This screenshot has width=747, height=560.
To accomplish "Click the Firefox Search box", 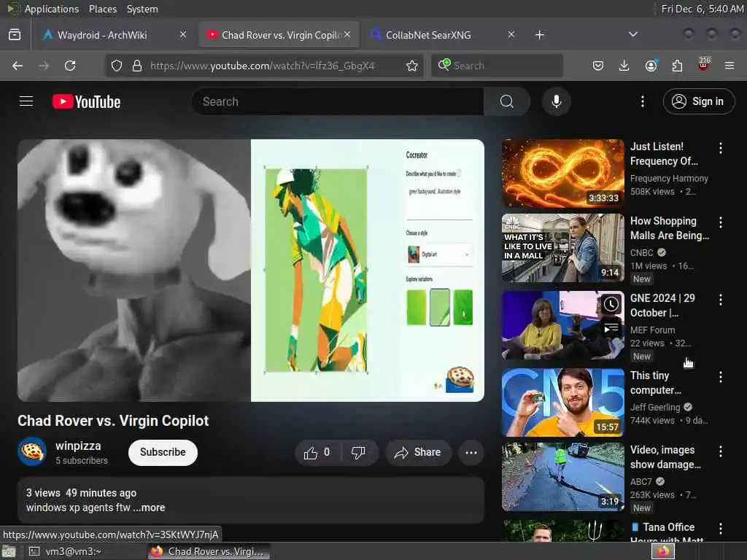I will pyautogui.click(x=498, y=66).
